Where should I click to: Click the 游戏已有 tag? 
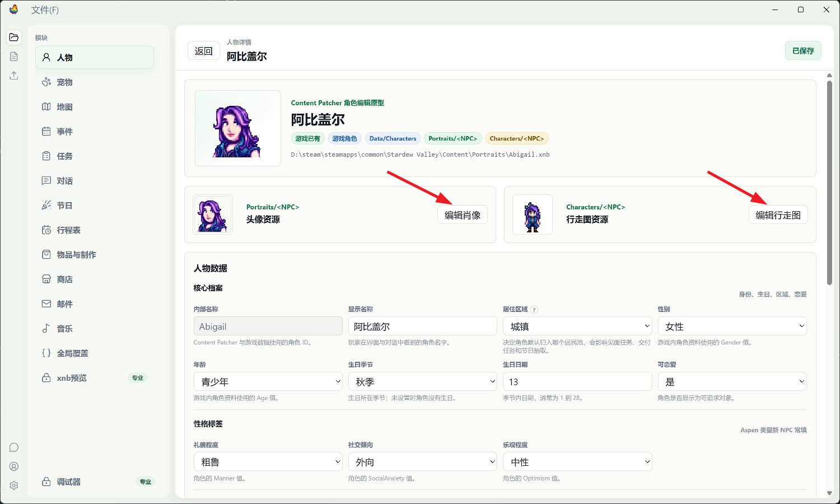[x=307, y=138]
